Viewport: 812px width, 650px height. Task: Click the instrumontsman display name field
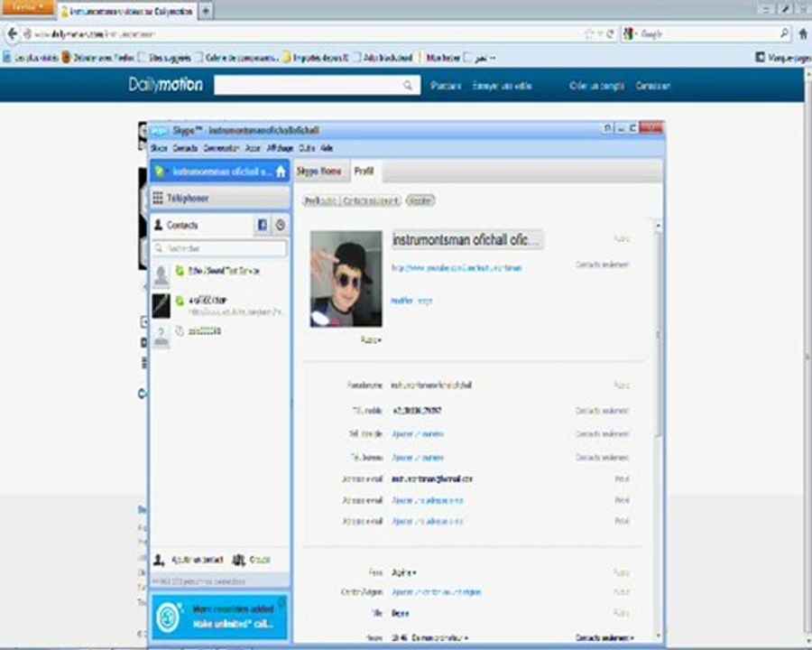[x=467, y=240]
